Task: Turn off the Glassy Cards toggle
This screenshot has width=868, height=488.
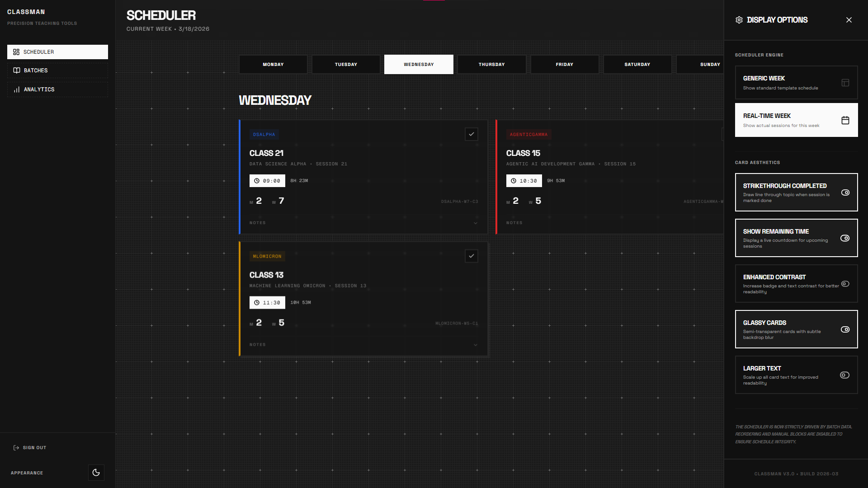Action: point(846,330)
